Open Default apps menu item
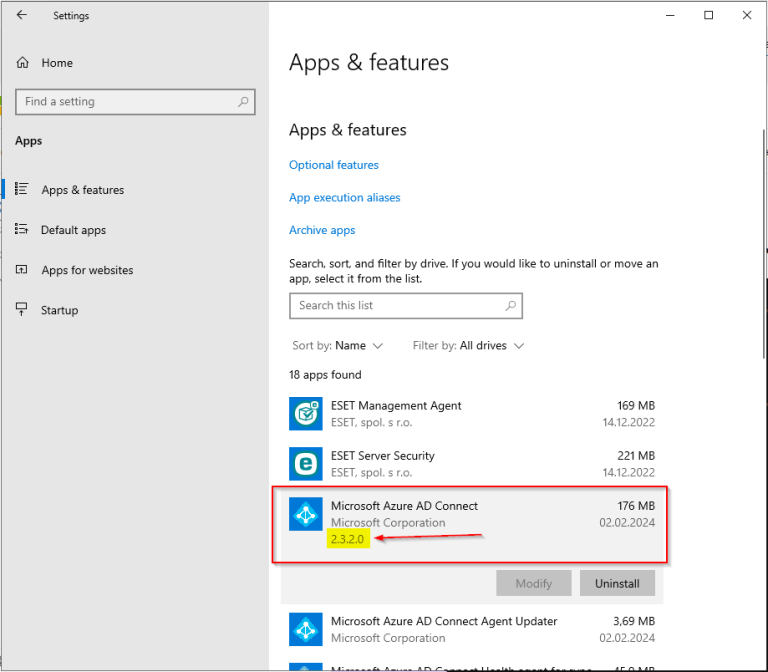768x672 pixels. point(73,230)
